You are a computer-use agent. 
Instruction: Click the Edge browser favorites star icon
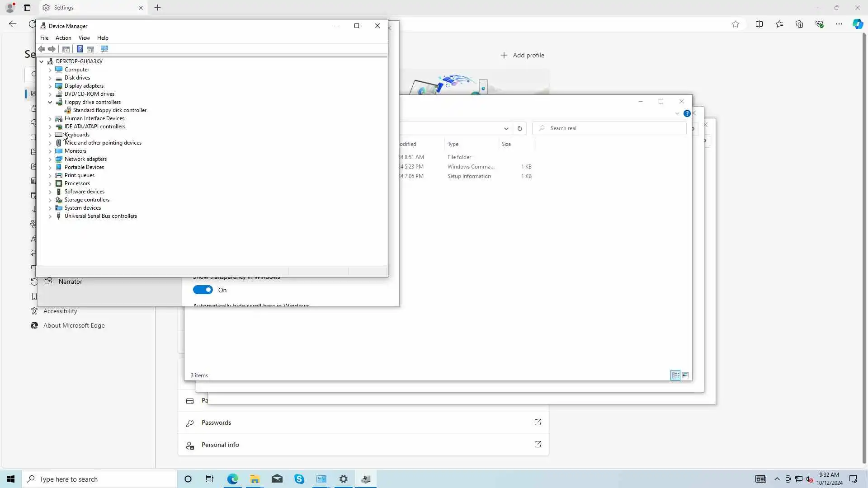(735, 24)
